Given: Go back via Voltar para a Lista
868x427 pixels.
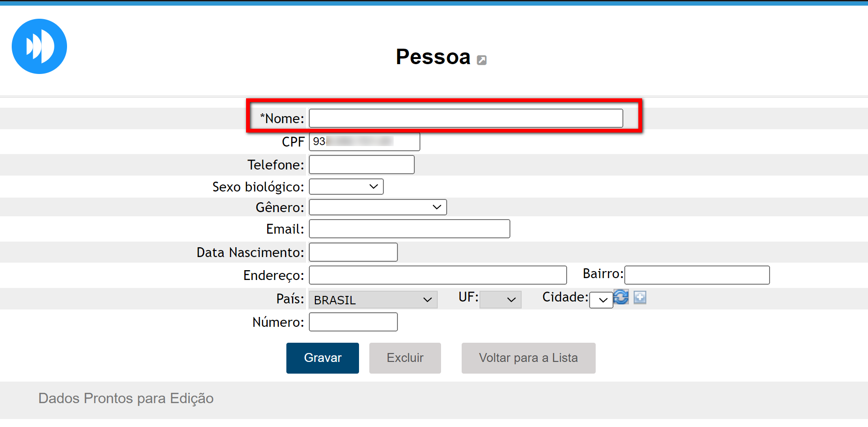Looking at the screenshot, I should (x=528, y=358).
